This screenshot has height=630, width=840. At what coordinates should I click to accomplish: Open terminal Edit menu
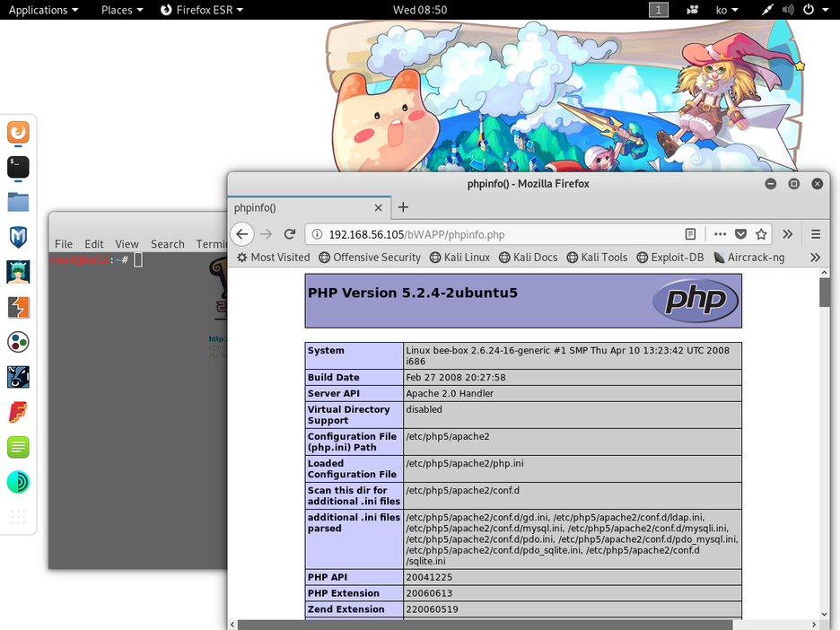(93, 244)
